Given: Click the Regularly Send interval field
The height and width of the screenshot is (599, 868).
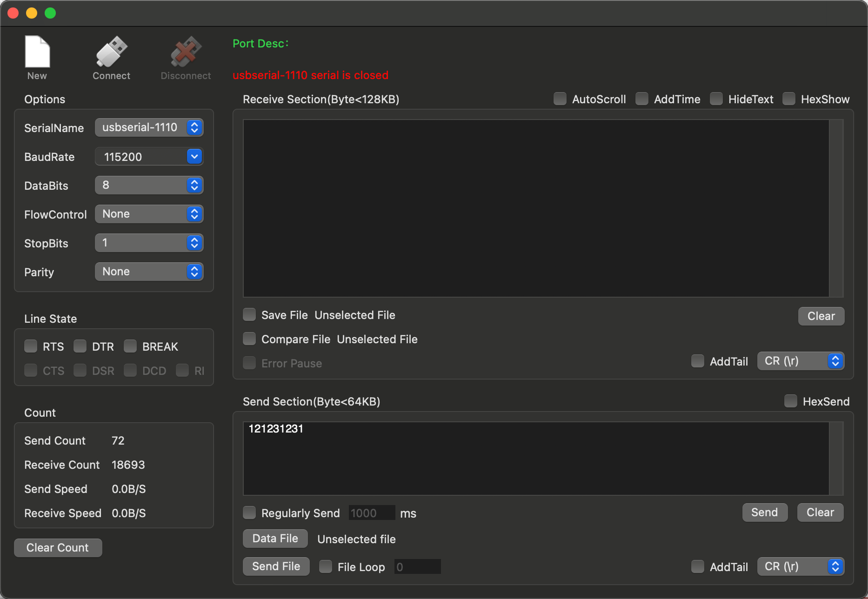Looking at the screenshot, I should [x=372, y=513].
